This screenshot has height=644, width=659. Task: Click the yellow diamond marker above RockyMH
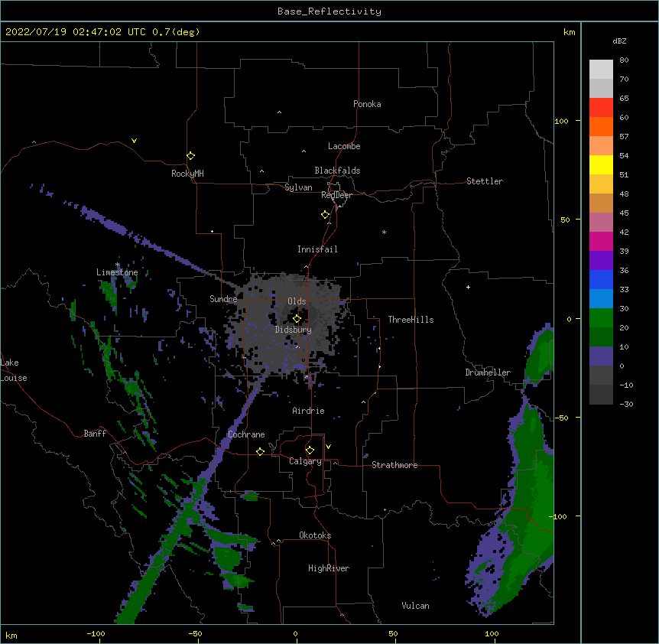(x=191, y=156)
